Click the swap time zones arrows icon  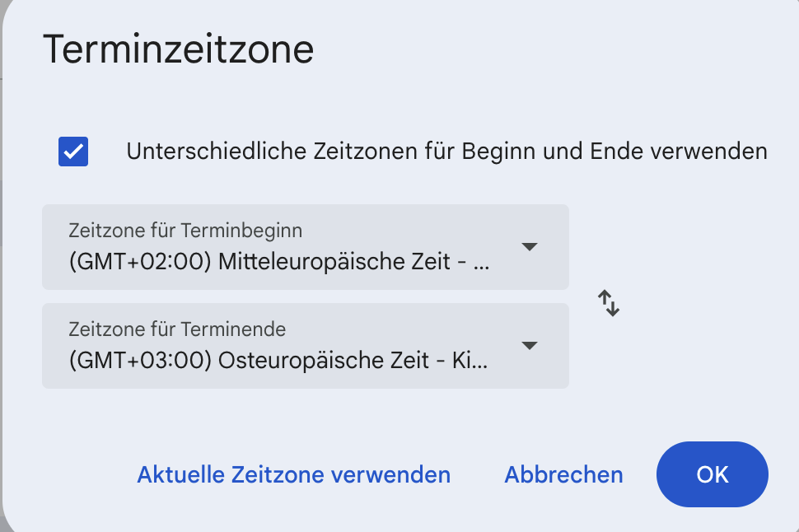pyautogui.click(x=609, y=304)
